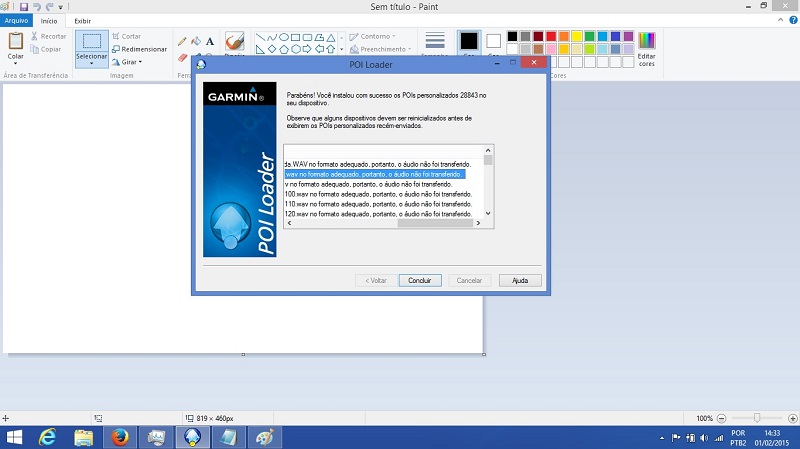This screenshot has height=449, width=800.
Task: Select the diamond shape in Paint
Action: point(272,49)
